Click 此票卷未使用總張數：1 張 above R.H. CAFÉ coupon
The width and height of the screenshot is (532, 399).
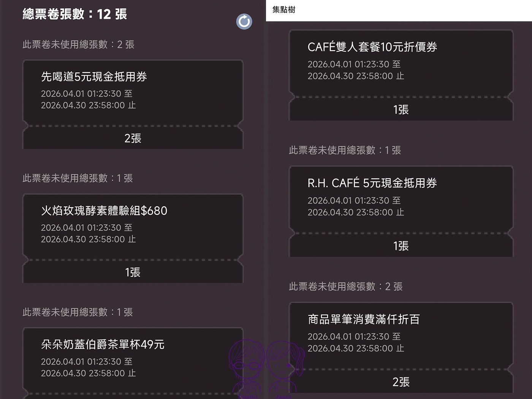[x=345, y=150]
